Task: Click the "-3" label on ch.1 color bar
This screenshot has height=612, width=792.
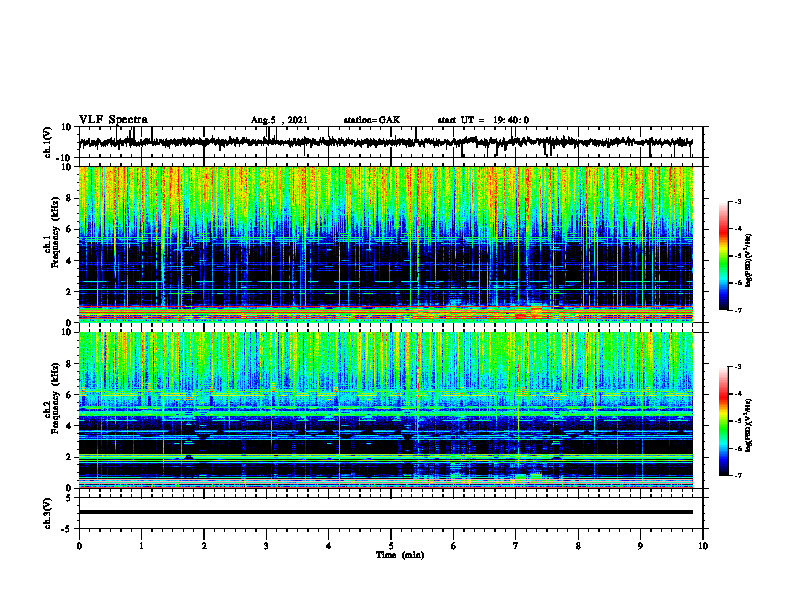Action: (x=738, y=202)
